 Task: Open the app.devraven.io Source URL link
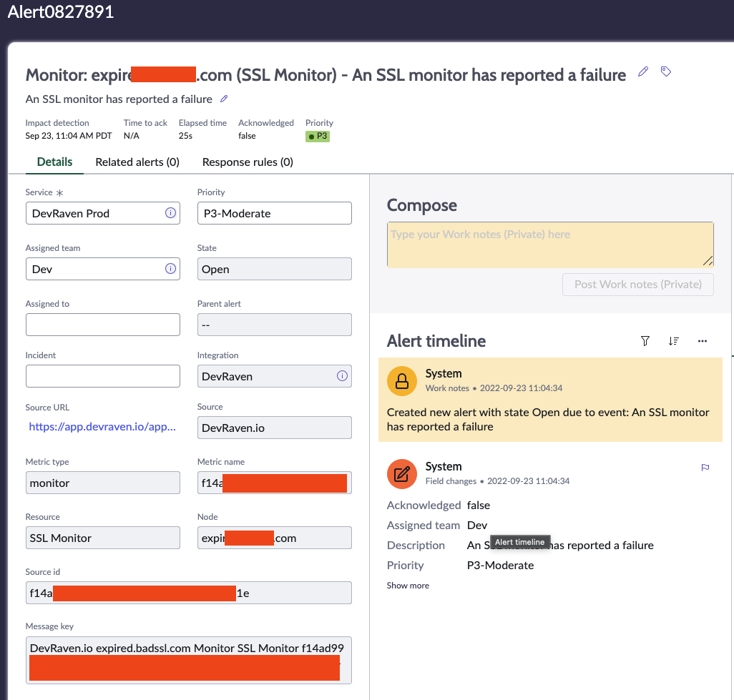click(102, 427)
